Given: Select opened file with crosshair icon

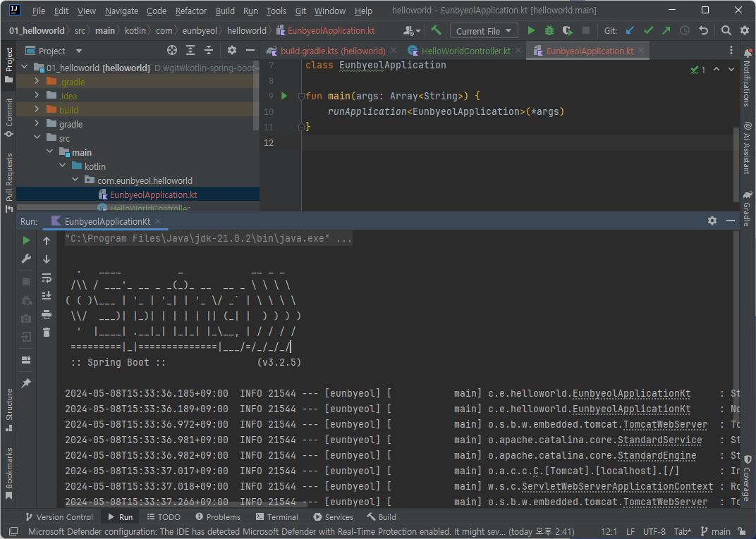Looking at the screenshot, I should pyautogui.click(x=172, y=51).
